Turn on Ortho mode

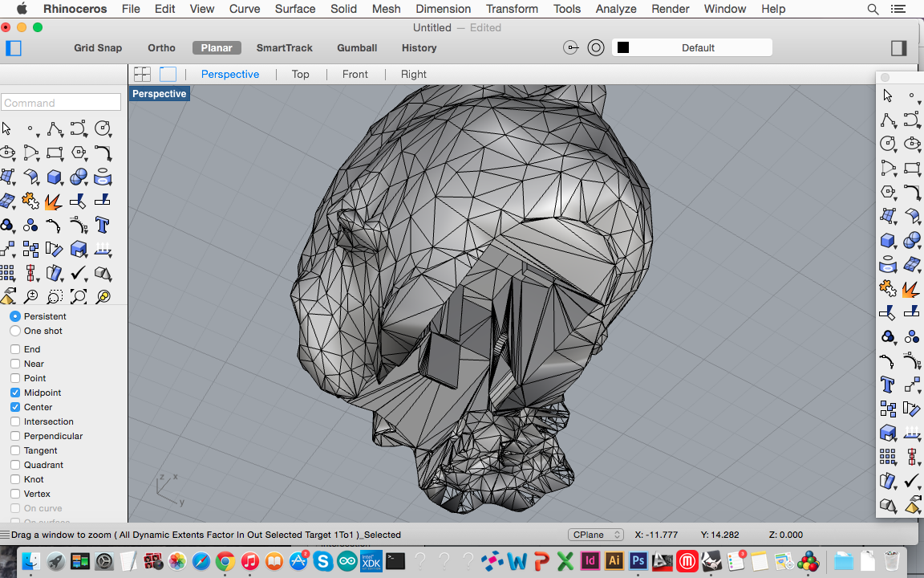click(161, 48)
